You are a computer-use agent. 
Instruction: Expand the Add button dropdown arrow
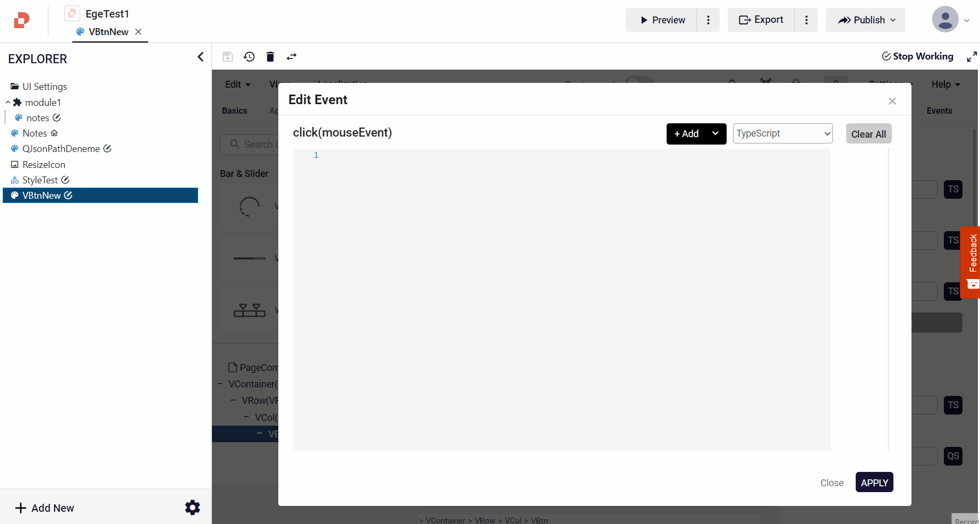(715, 133)
